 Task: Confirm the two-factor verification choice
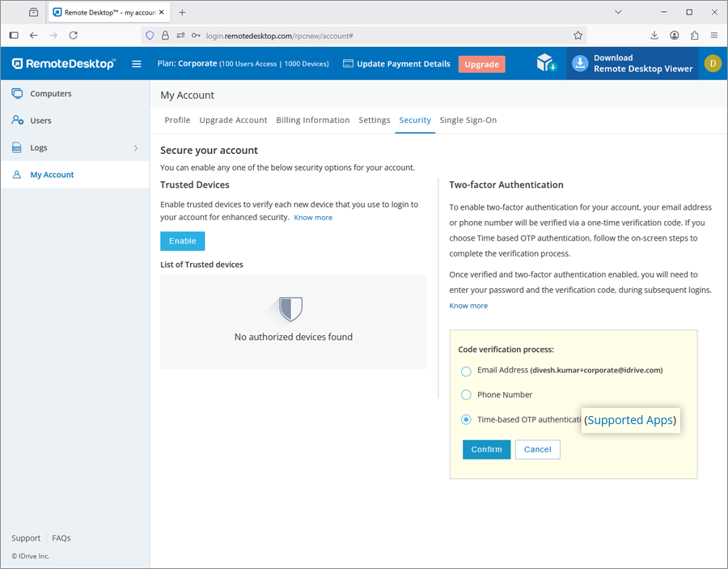[486, 449]
